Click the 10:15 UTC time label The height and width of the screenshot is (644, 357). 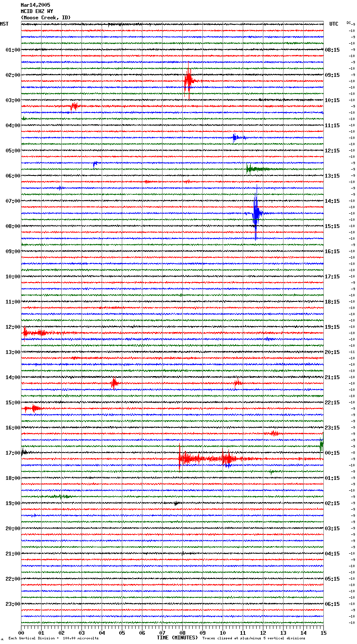[x=332, y=100]
